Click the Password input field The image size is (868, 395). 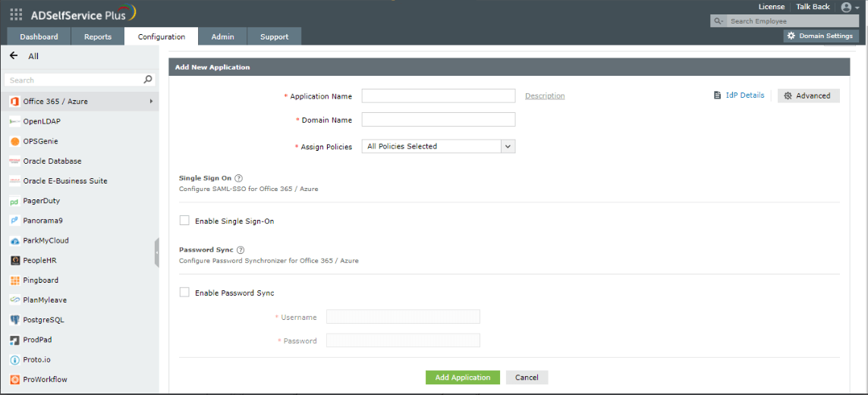pyautogui.click(x=403, y=340)
